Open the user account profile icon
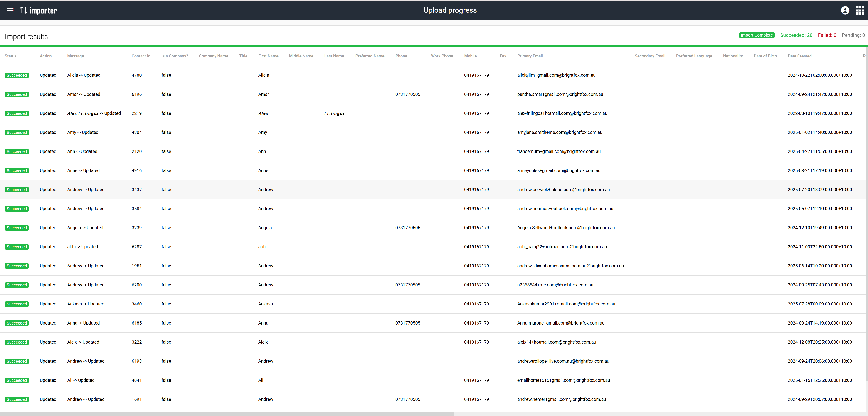 [x=845, y=10]
